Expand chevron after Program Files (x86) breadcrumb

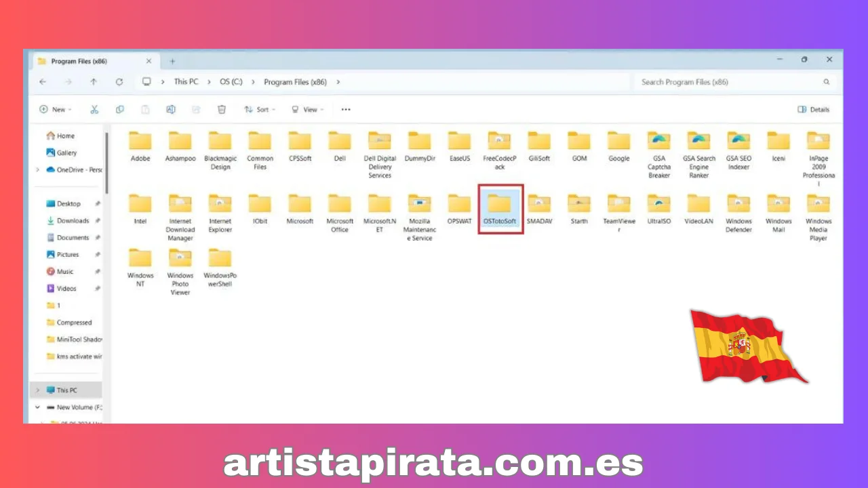pos(338,82)
